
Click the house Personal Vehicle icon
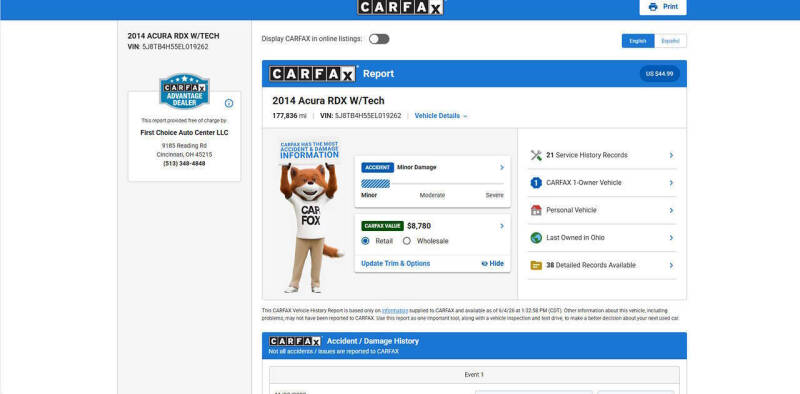(x=536, y=210)
